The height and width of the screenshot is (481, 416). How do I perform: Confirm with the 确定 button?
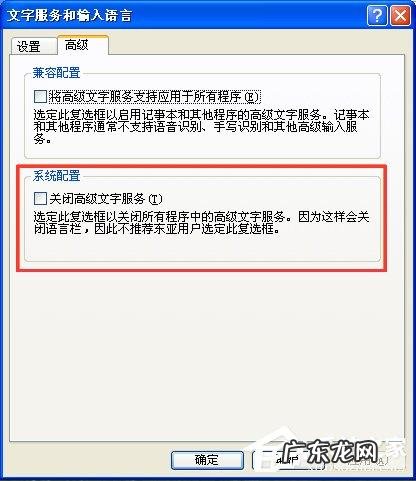point(207,460)
